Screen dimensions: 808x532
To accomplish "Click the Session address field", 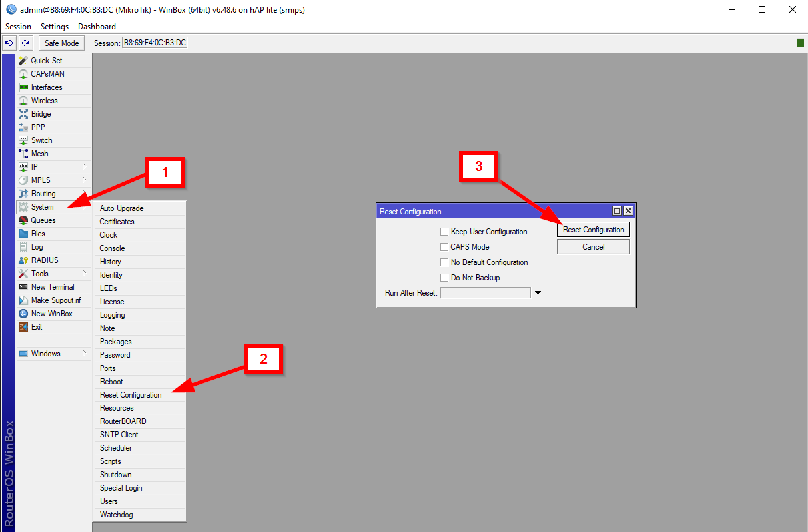I will (x=155, y=43).
